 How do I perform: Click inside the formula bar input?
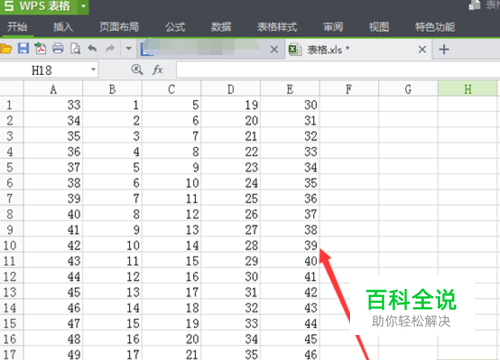tap(337, 70)
